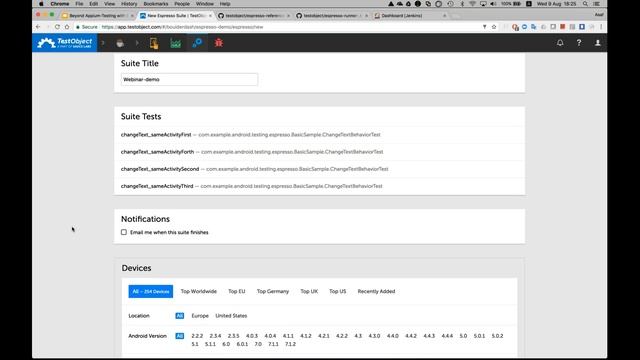Filter devices by United States location
Viewport: 640px width, 360px height.
pos(231,316)
